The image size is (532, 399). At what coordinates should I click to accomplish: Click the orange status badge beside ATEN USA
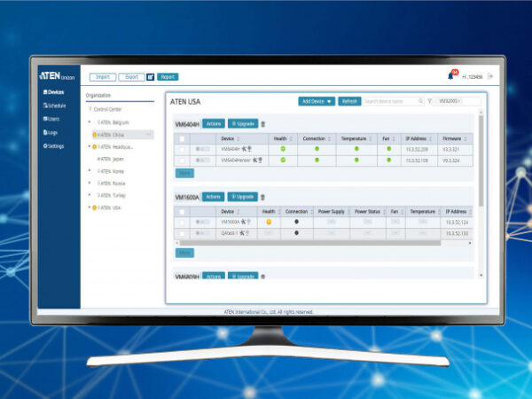coord(95,207)
